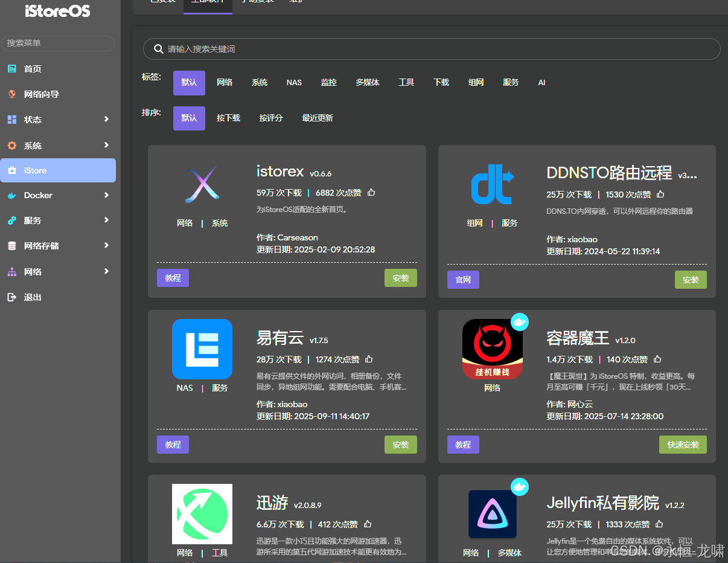Click the iStore bag icon in sidebar
Viewport: 728px width, 563px height.
12,170
